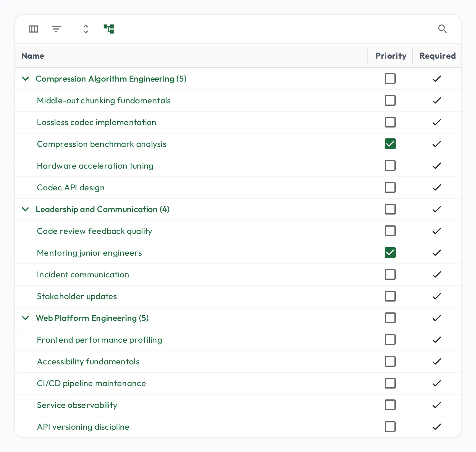Check Priority for Incident communication
This screenshot has height=452, width=476.
(x=390, y=275)
